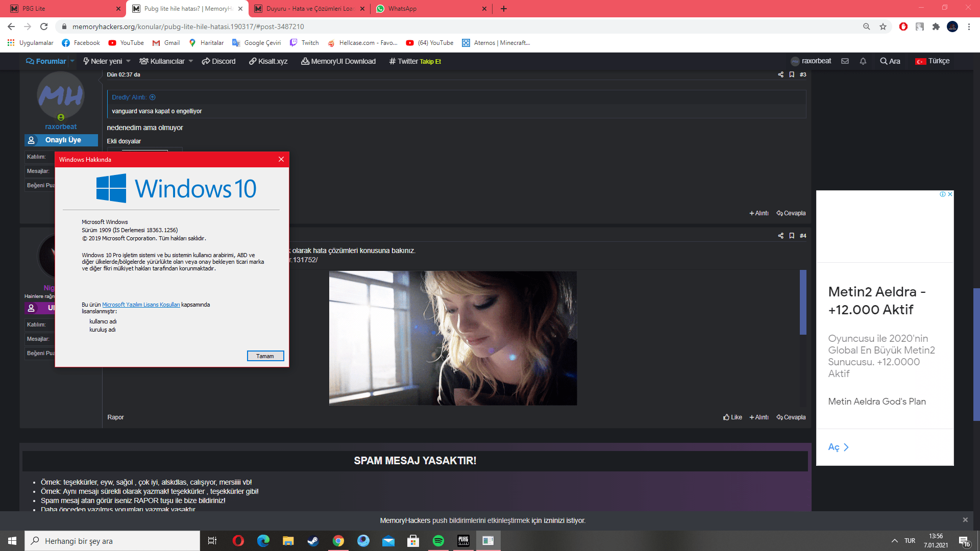Screen dimensions: 980x551
Task: Click the browser address bar
Action: click(459, 27)
